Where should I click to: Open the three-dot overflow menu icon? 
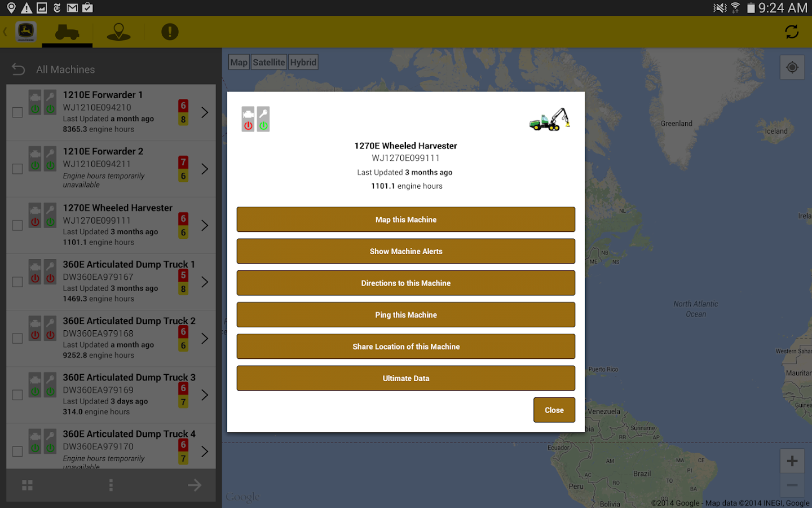(x=111, y=485)
